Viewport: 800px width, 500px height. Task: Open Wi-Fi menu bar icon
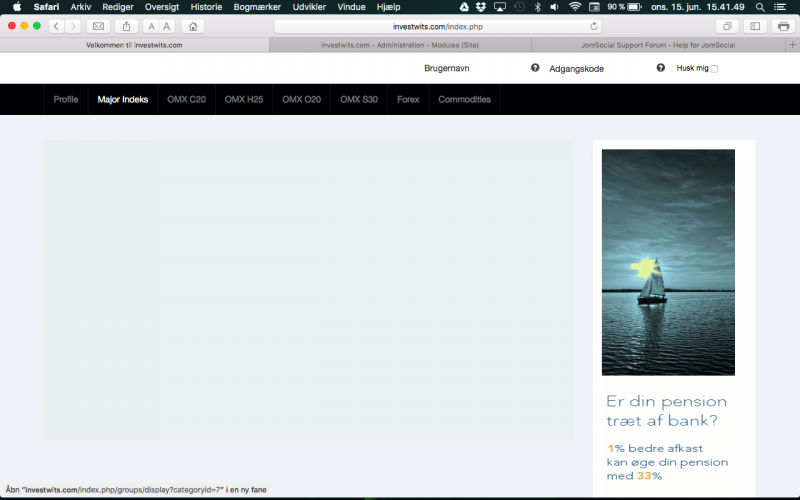575,7
